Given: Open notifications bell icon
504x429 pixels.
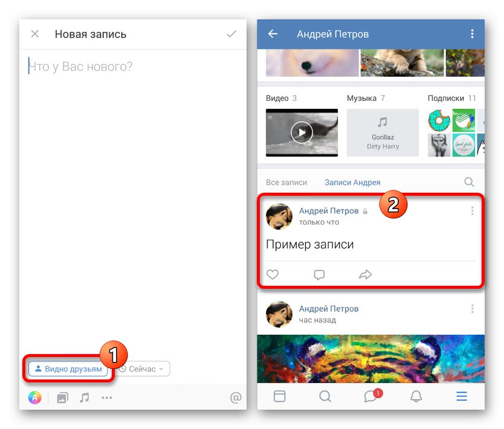Looking at the screenshot, I should click(416, 396).
